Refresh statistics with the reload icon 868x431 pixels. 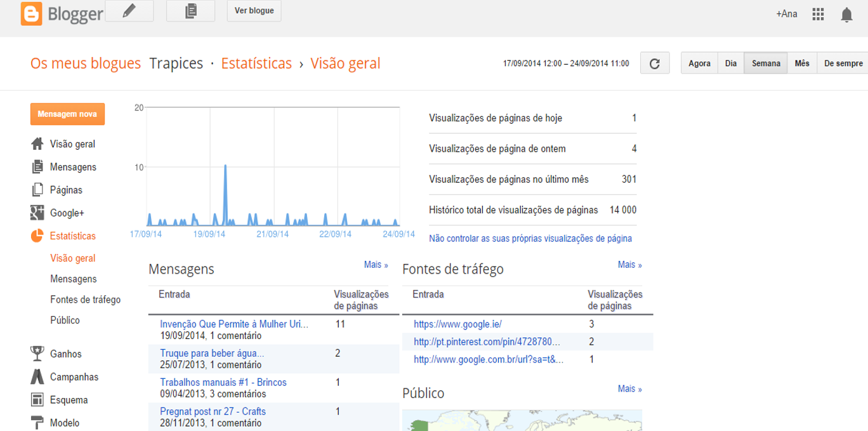click(655, 63)
